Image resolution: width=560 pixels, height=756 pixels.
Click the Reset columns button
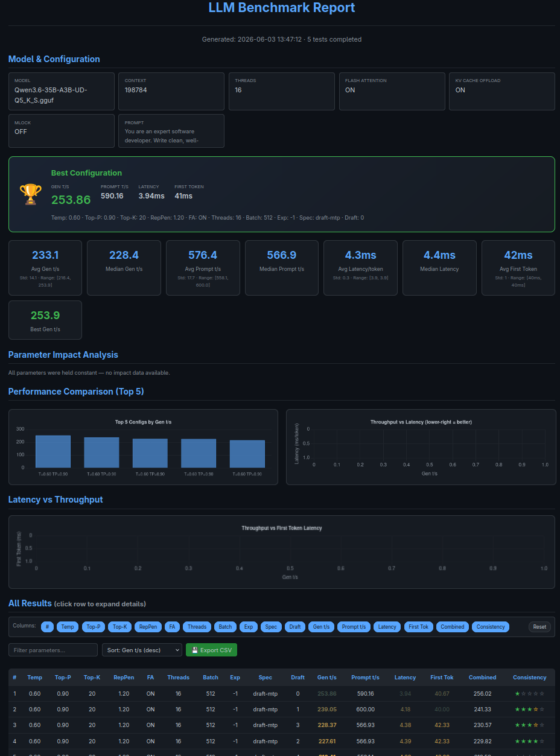pos(539,627)
